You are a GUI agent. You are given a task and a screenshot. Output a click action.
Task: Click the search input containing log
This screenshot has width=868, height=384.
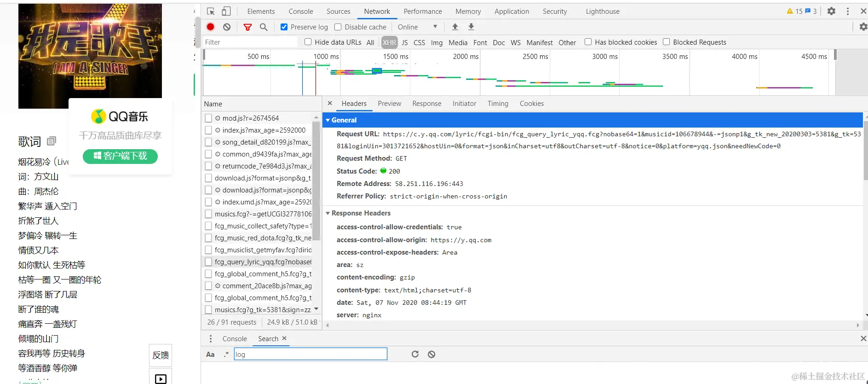310,354
